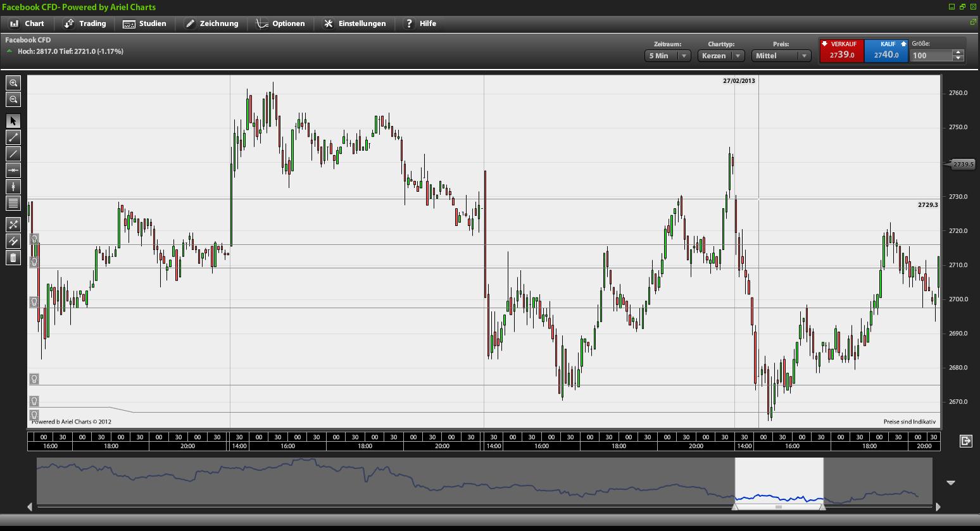Click the left scroll arrow of the navigator
980x531 pixels.
[x=30, y=506]
